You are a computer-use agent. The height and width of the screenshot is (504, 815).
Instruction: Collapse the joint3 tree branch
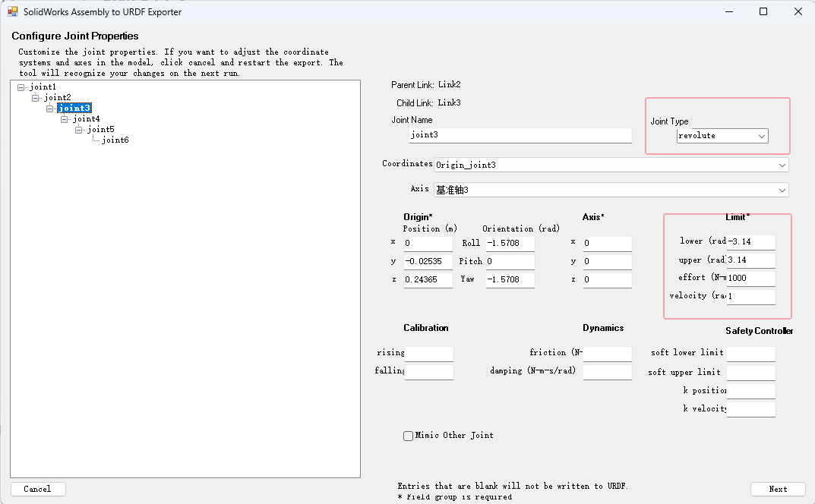[x=49, y=107]
